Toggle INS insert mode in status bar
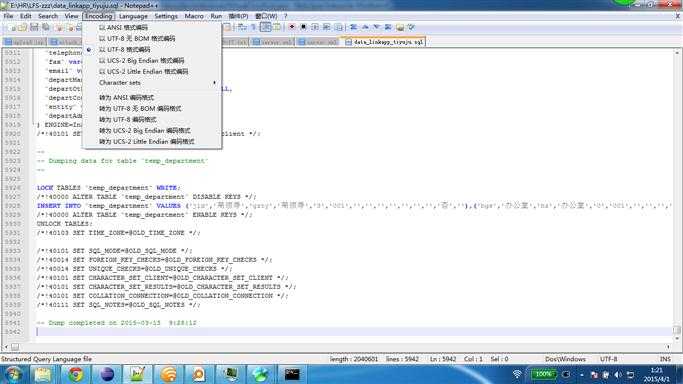The image size is (683, 384). tap(665, 359)
